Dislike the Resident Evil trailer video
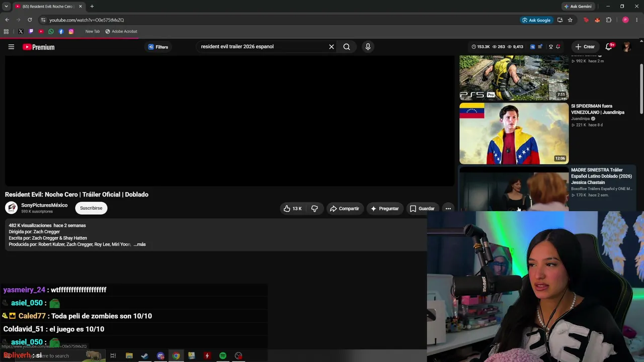This screenshot has width=644, height=362. [314, 209]
